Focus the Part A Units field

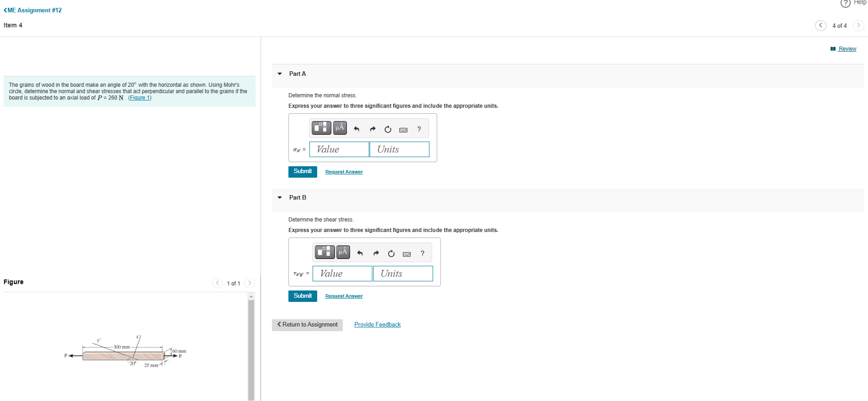point(399,149)
